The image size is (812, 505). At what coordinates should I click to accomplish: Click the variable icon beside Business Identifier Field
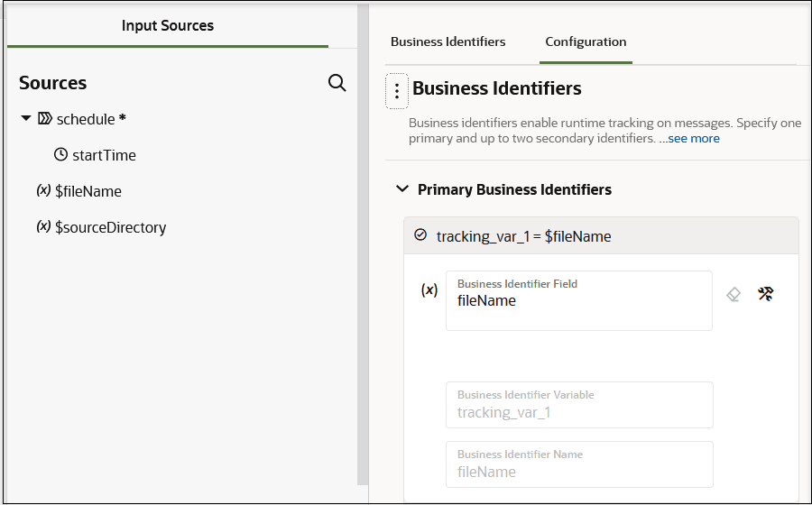pyautogui.click(x=429, y=290)
